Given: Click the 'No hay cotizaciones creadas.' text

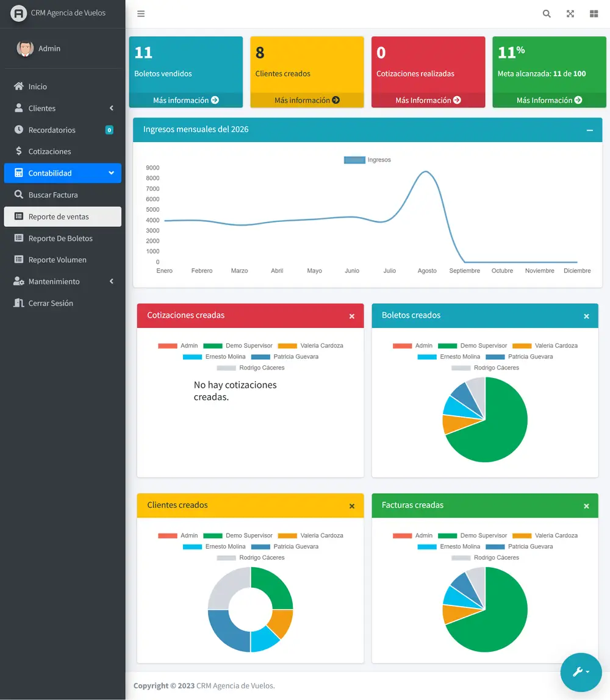Looking at the screenshot, I should point(235,391).
